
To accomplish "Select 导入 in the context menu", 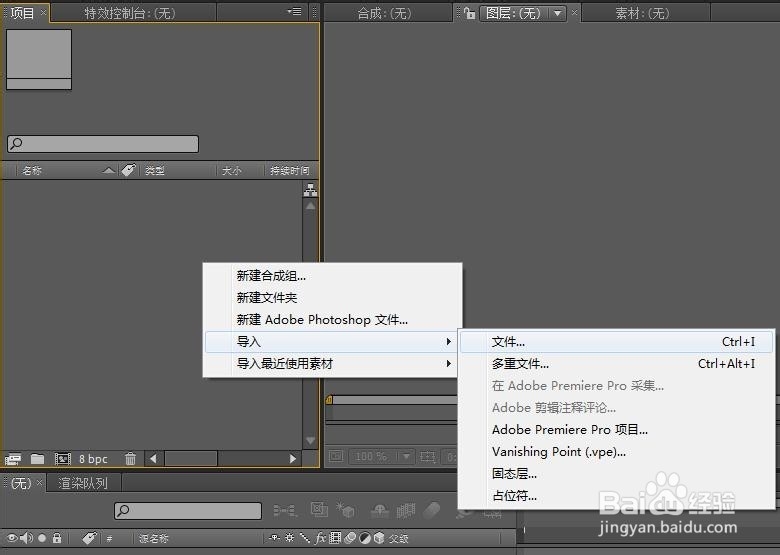I will coord(333,342).
